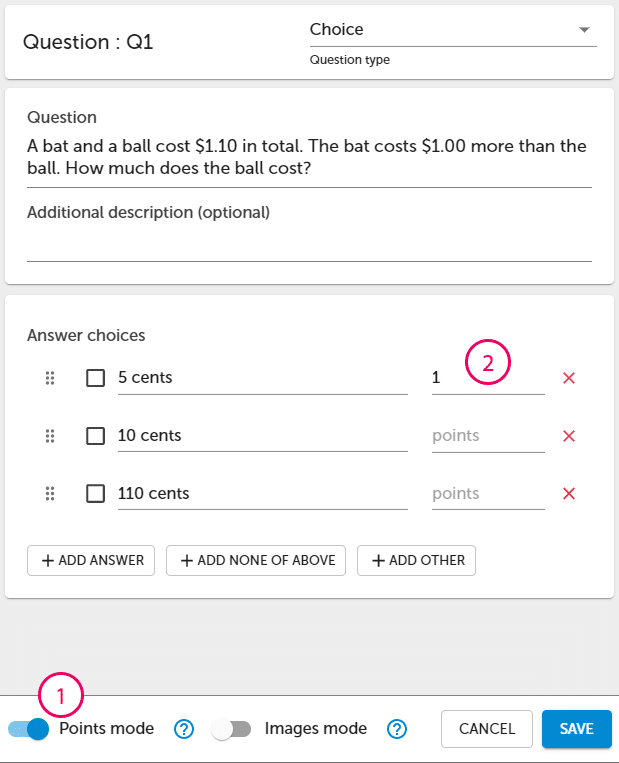Click the points field for 10 cents
Viewport: 619px width, 763px height.
[x=488, y=436]
